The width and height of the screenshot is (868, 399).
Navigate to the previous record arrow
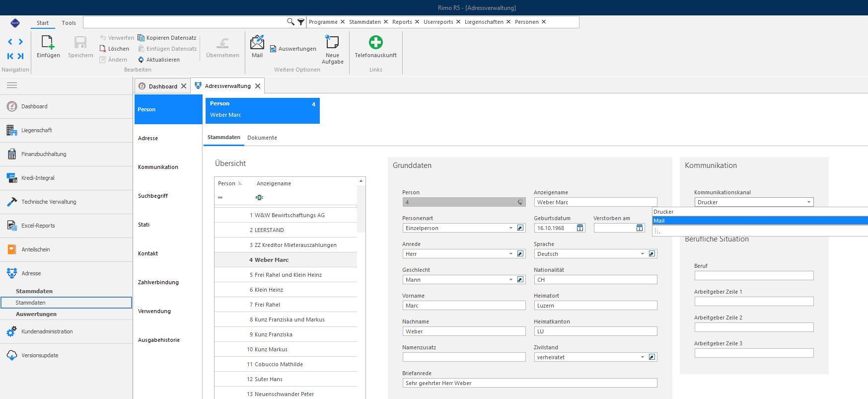click(10, 42)
